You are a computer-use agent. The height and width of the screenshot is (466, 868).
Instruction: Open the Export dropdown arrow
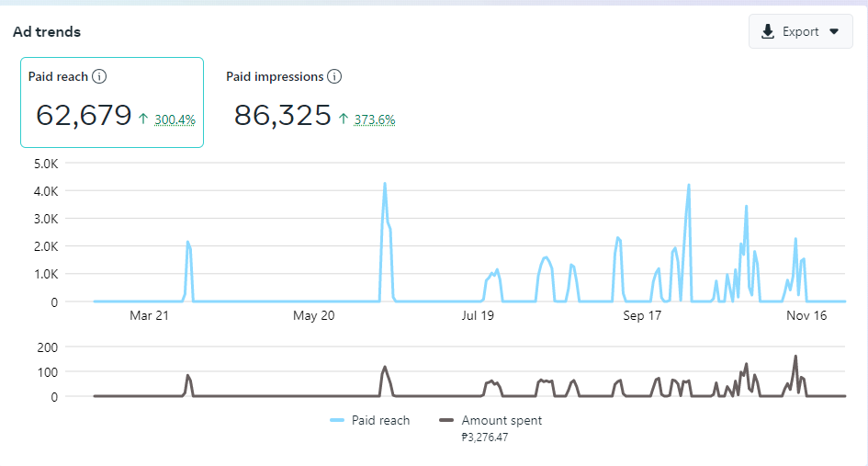pos(834,32)
